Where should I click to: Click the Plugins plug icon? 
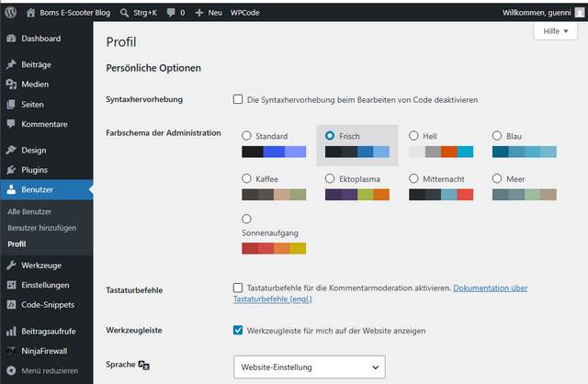[x=11, y=170]
